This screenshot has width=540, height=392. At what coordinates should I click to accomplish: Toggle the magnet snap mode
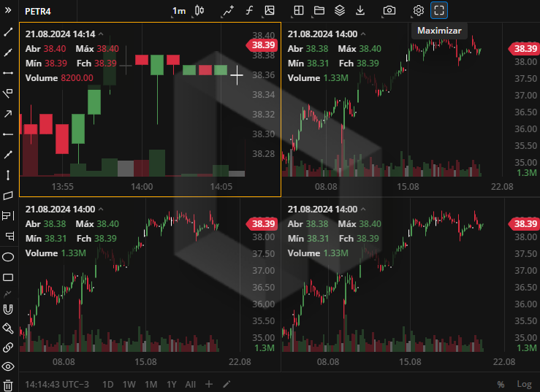tap(8, 310)
